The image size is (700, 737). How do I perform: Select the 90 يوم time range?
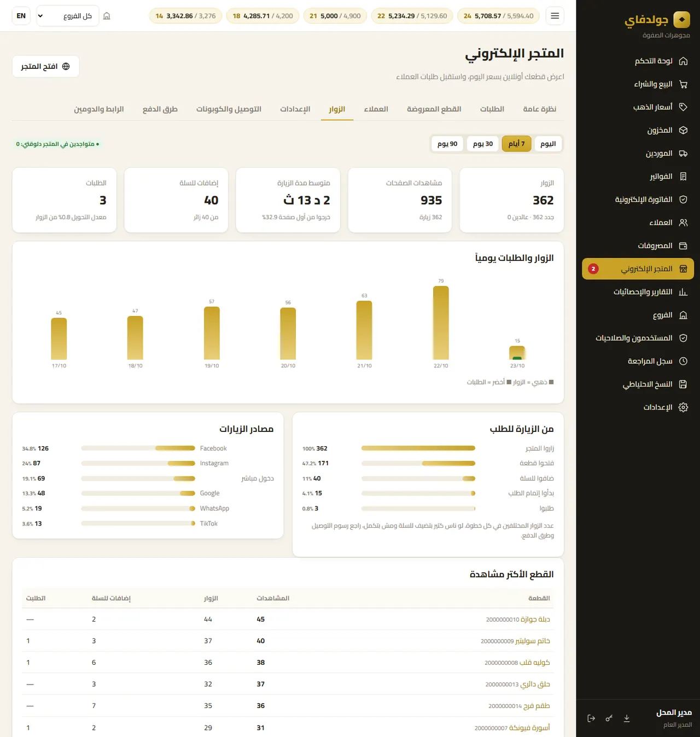(447, 144)
